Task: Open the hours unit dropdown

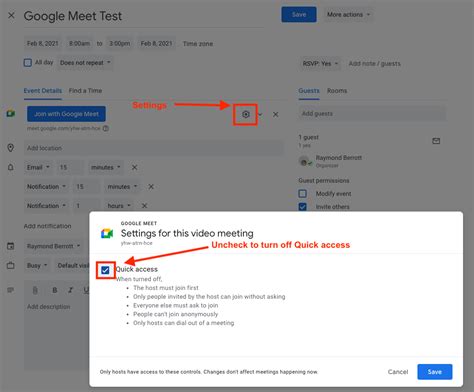Action: click(x=119, y=206)
